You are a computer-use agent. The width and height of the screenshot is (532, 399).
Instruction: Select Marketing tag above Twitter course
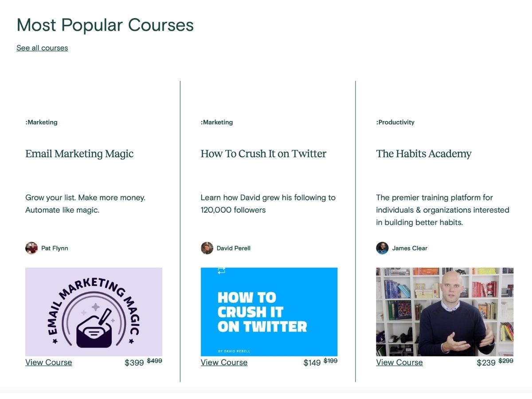coord(217,122)
